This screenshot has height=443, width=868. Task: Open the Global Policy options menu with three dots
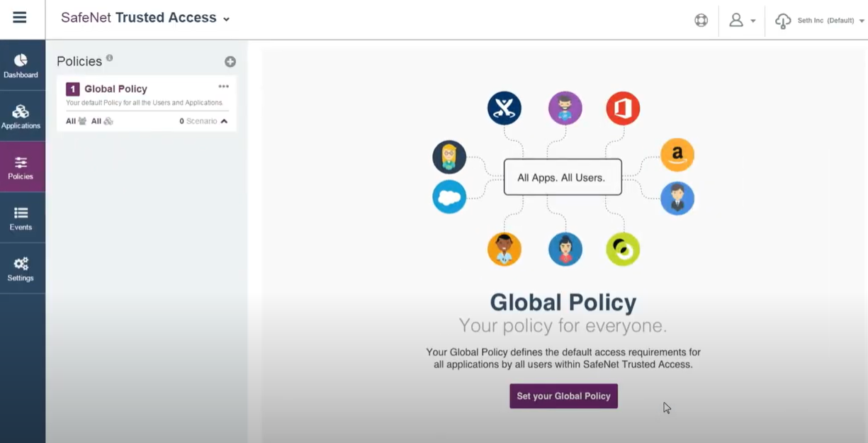[224, 86]
